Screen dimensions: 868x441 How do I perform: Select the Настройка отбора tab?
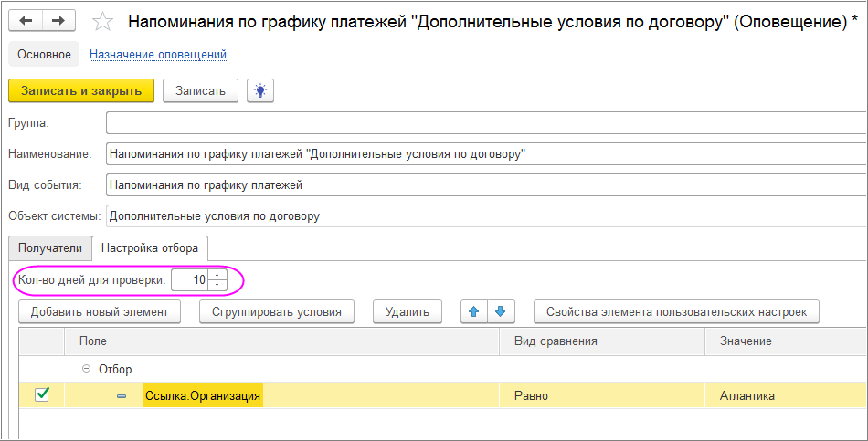(150, 247)
